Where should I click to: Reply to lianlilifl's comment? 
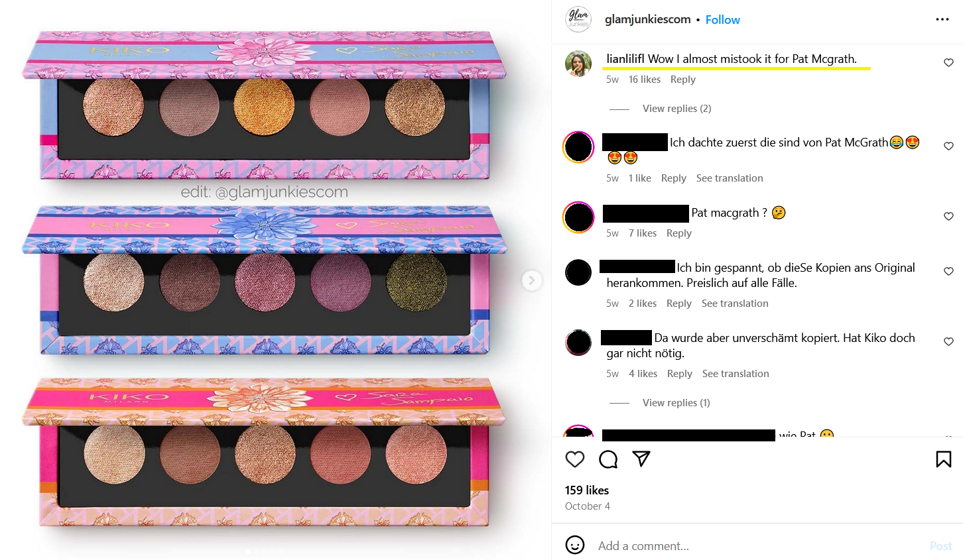coord(683,79)
